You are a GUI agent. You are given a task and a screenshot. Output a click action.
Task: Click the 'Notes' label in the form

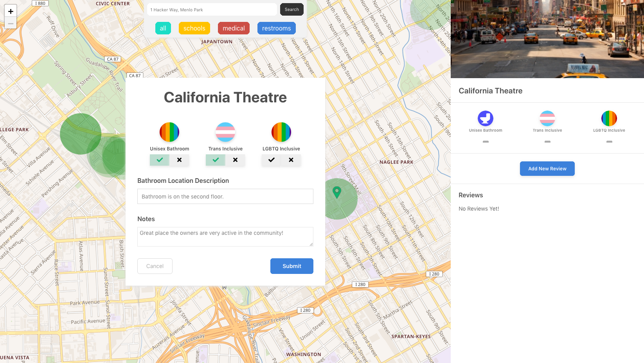pos(146,219)
